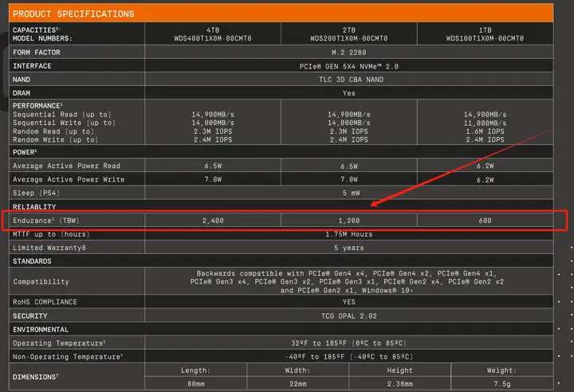Click the Sleep [PS4] label
The height and width of the screenshot is (392, 574).
(x=36, y=193)
